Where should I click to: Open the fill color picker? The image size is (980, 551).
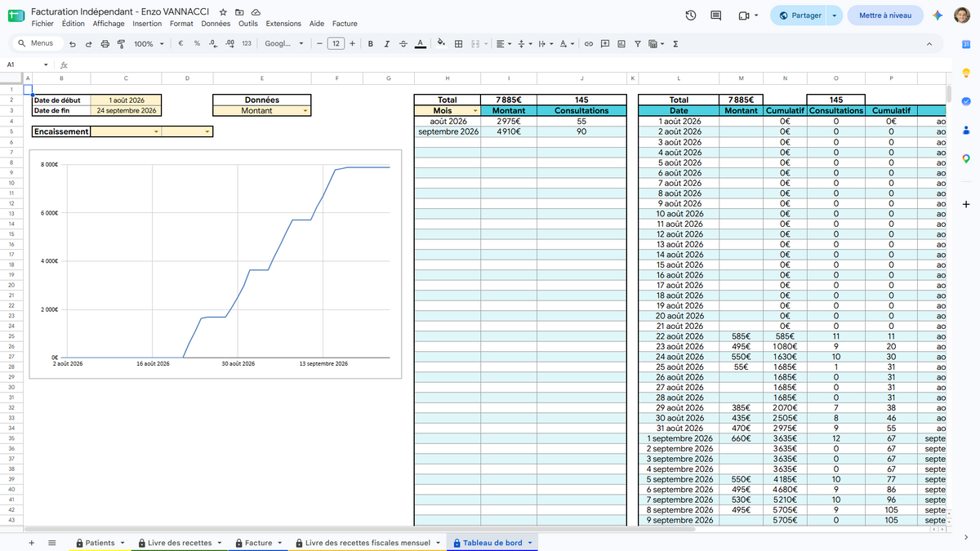(x=441, y=44)
